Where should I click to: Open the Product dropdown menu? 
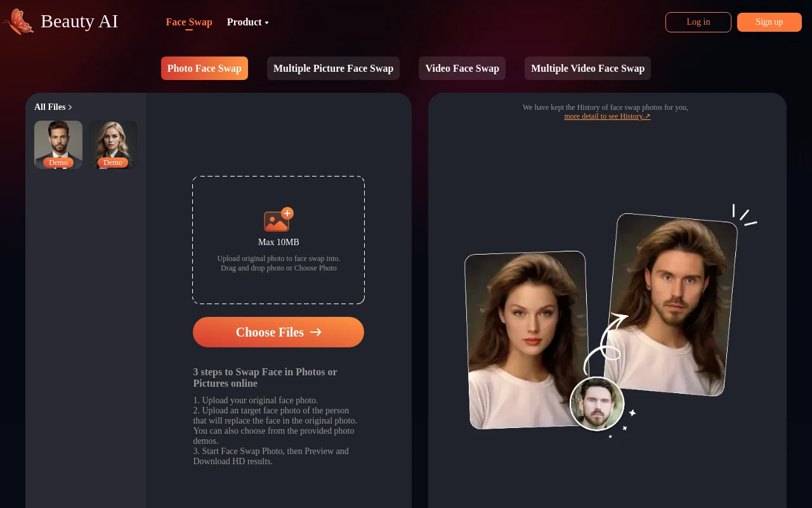(x=247, y=22)
